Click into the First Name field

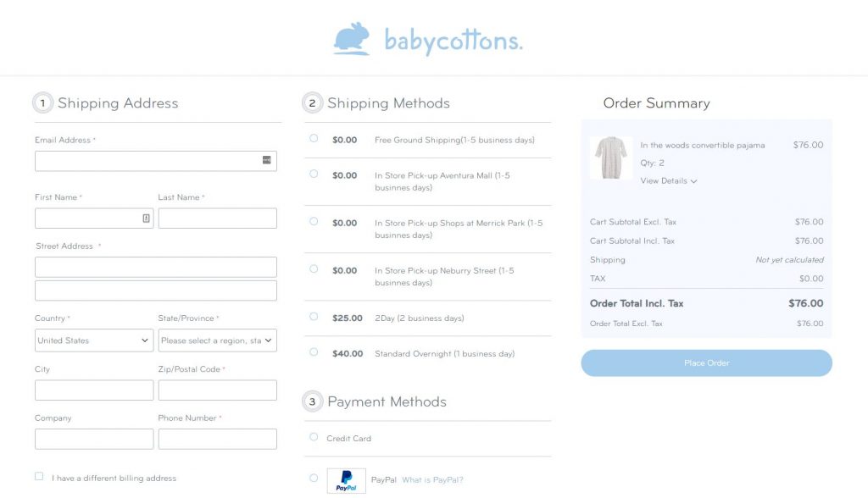tap(94, 219)
